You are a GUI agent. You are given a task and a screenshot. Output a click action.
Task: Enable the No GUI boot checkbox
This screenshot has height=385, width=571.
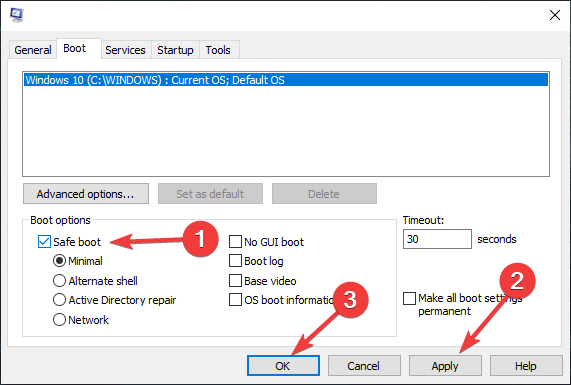235,241
